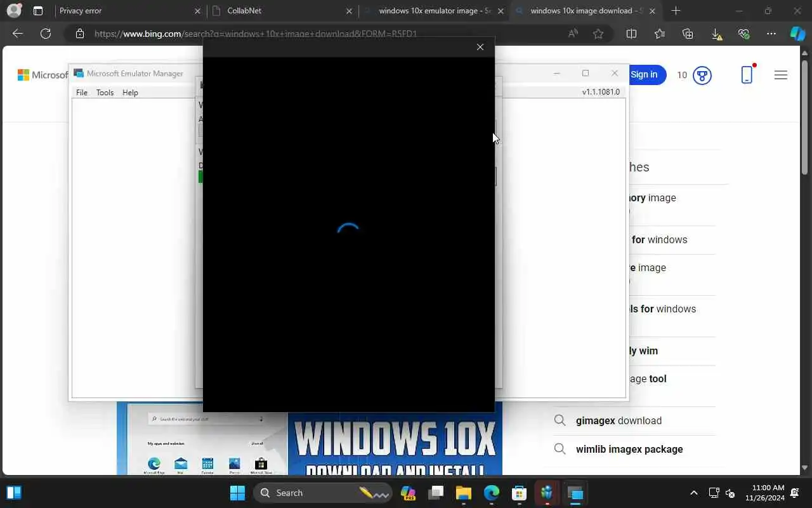Open Edge split screen view
Screen dimensions: 812x508
[631, 34]
